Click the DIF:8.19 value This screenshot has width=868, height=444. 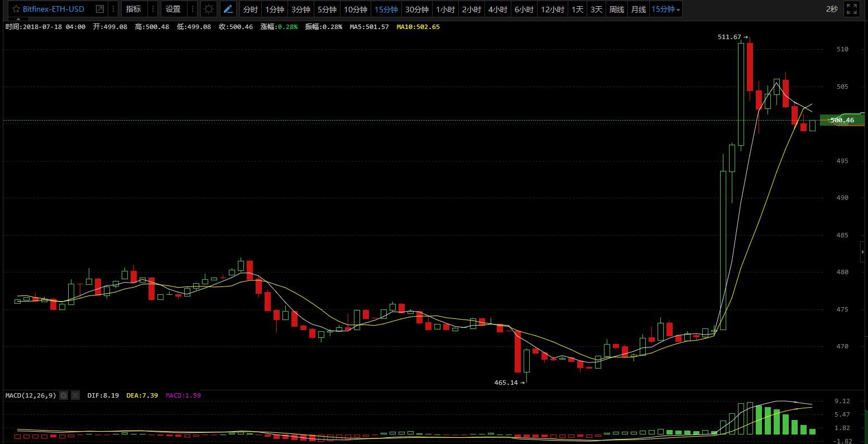click(103, 395)
